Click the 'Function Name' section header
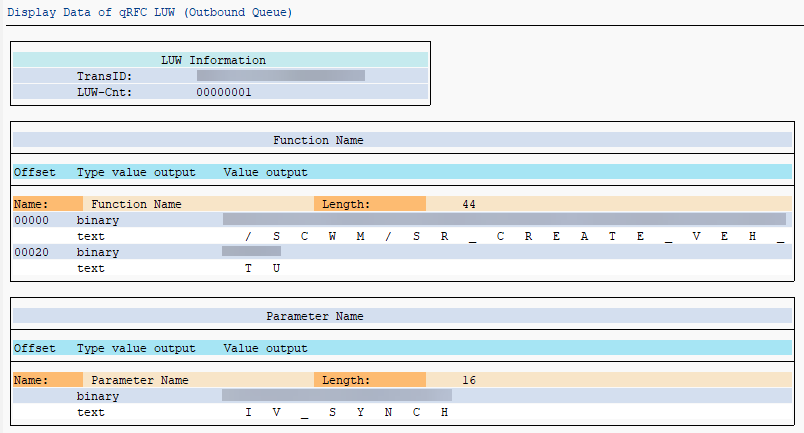The height and width of the screenshot is (433, 804). coord(318,140)
